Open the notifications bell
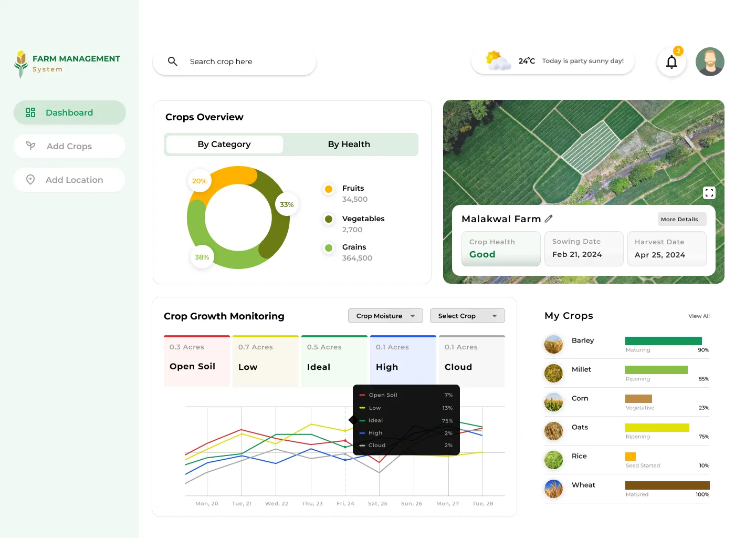This screenshot has width=756, height=538. [671, 61]
